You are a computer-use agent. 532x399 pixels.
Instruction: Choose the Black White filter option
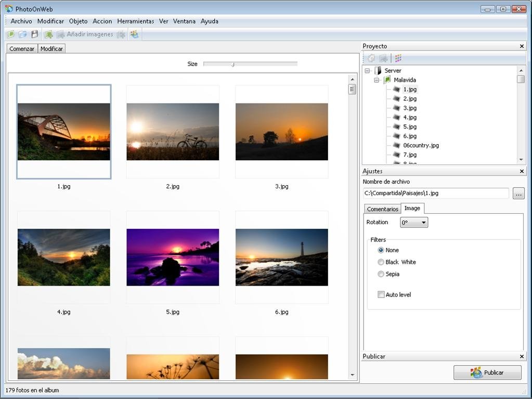pos(381,262)
